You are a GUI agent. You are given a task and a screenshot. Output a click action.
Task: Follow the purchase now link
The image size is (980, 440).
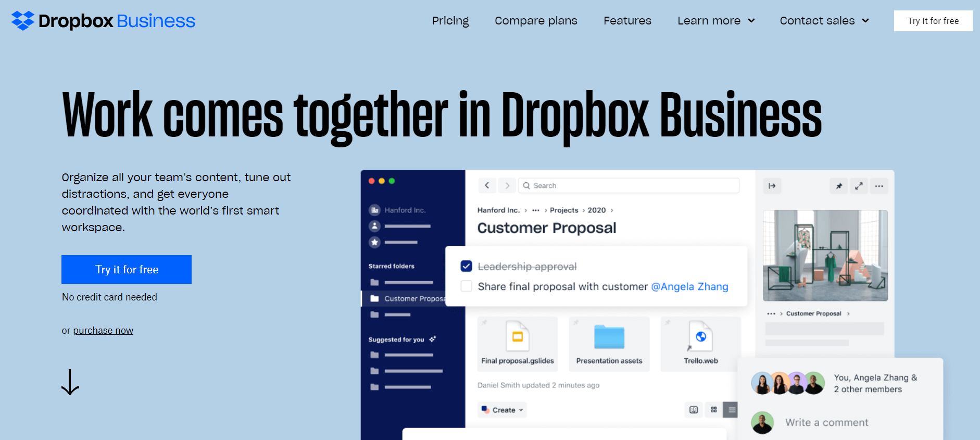103,331
